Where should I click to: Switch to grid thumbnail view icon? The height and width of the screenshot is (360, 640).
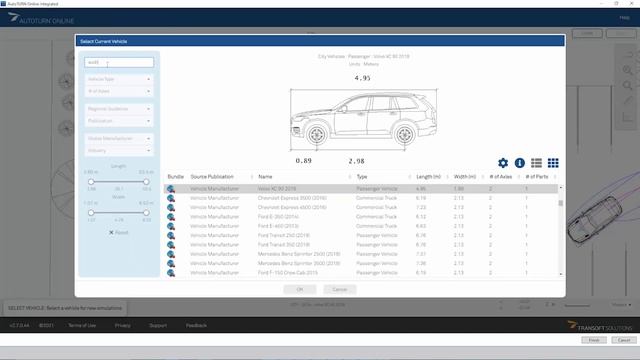[x=553, y=163]
